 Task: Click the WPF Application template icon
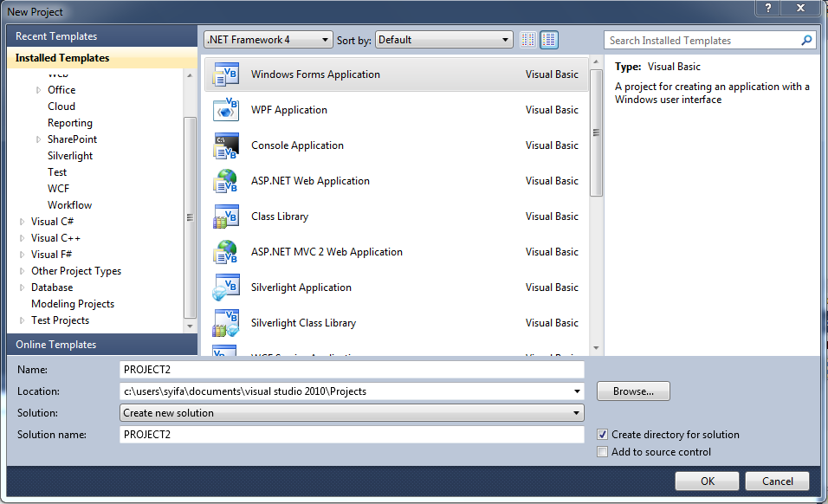click(x=226, y=110)
